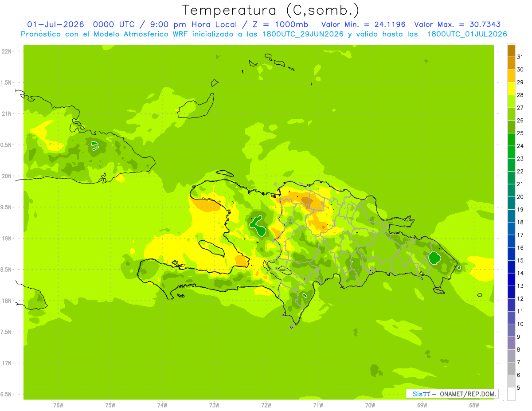Click the legend value label '18'
The image size is (532, 411).
pyautogui.click(x=520, y=222)
